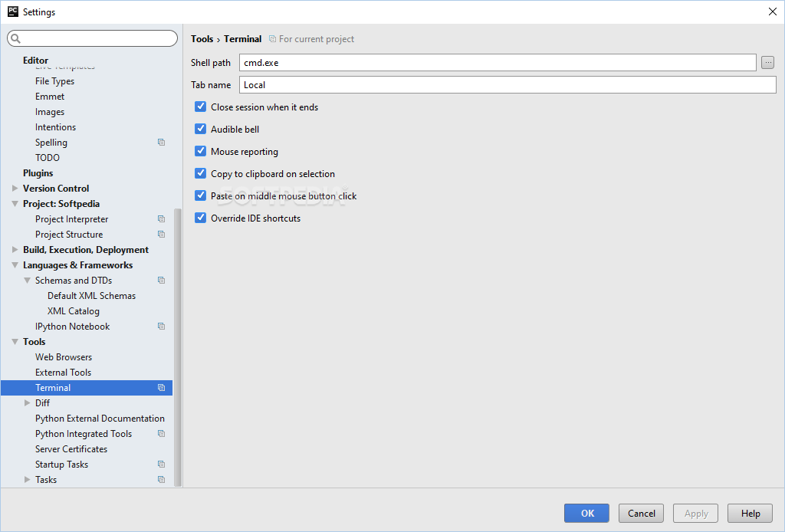Expand Build, Execution, Deployment section
Screen dimensions: 785x532
pyautogui.click(x=15, y=249)
